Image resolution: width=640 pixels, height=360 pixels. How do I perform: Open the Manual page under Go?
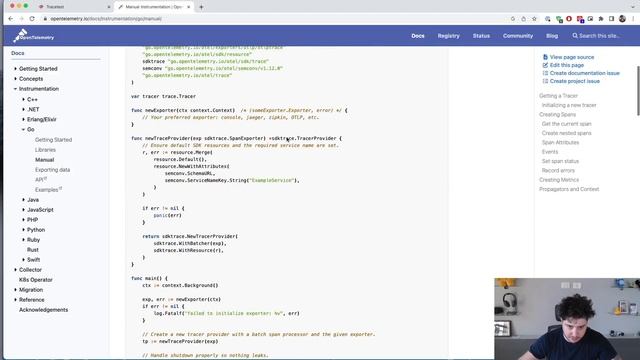pyautogui.click(x=44, y=160)
